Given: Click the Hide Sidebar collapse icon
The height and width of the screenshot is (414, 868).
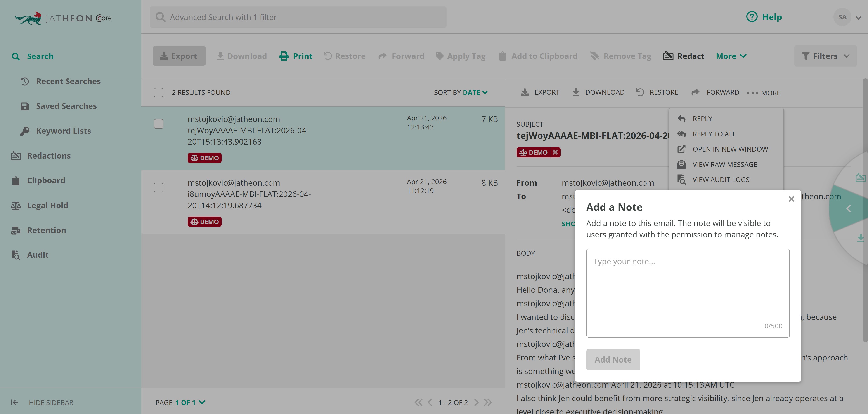Looking at the screenshot, I should coord(14,402).
